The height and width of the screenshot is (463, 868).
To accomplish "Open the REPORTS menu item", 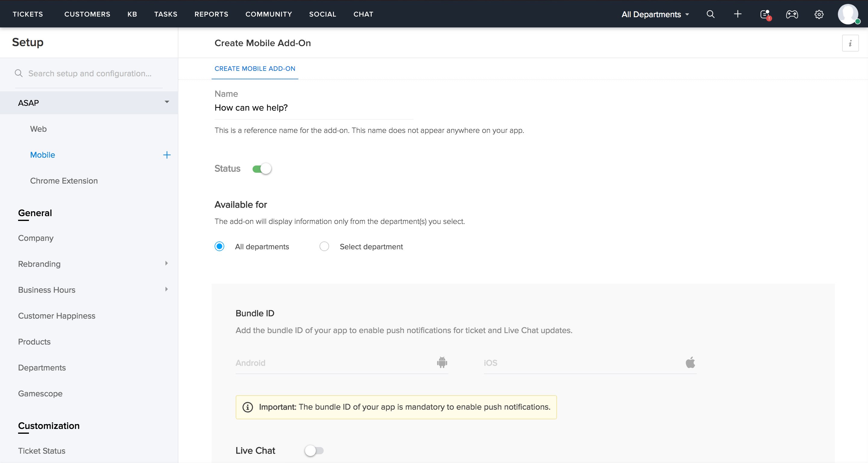I will coord(211,14).
